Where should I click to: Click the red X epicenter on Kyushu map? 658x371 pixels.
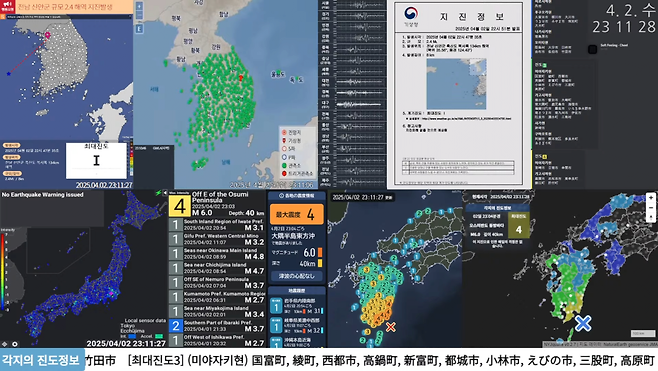coord(391,327)
